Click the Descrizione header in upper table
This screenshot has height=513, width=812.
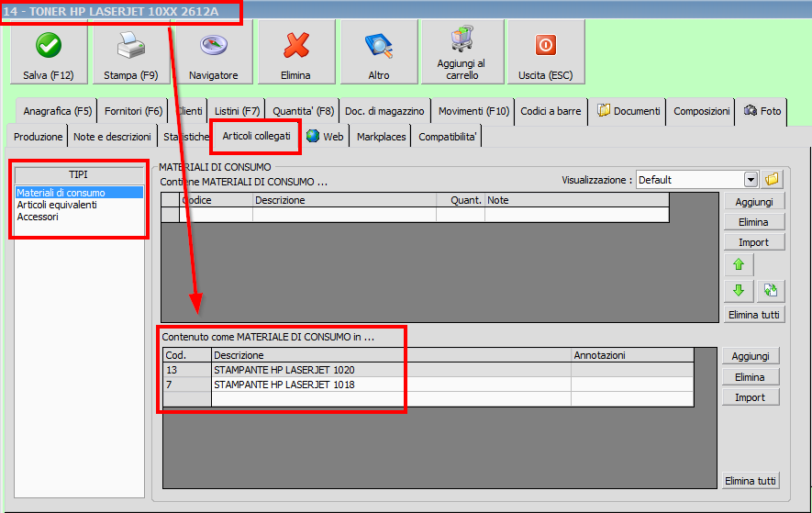click(x=344, y=200)
